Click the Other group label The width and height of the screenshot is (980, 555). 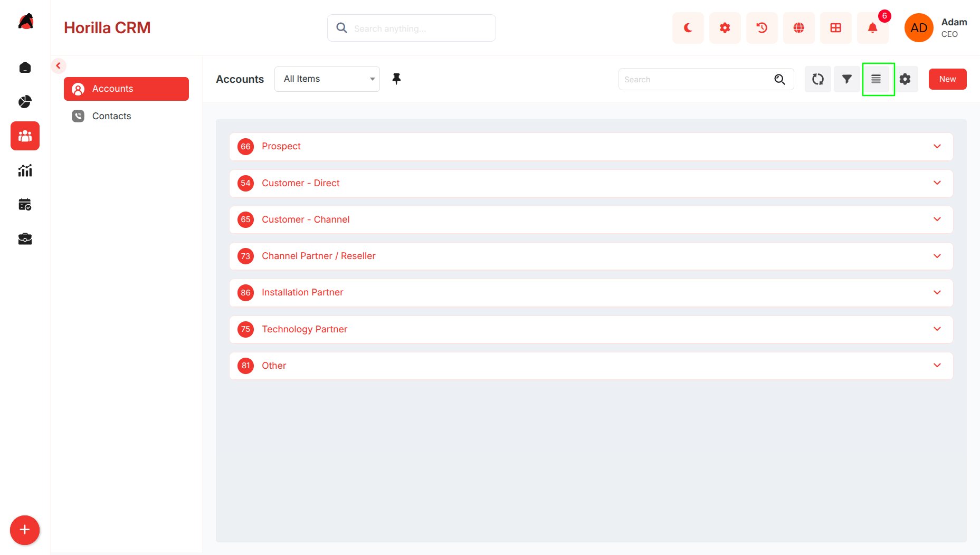coord(274,366)
